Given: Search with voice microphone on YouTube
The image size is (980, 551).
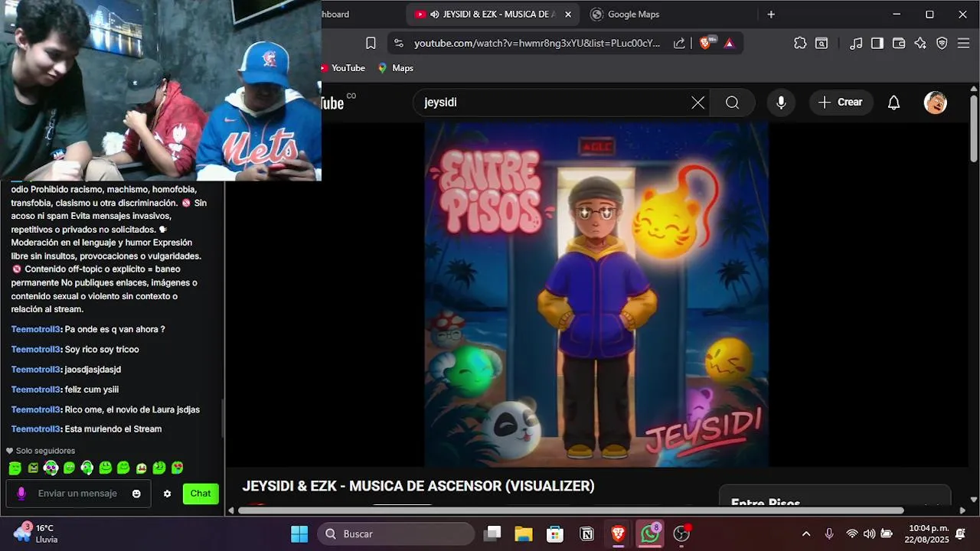Looking at the screenshot, I should [781, 103].
